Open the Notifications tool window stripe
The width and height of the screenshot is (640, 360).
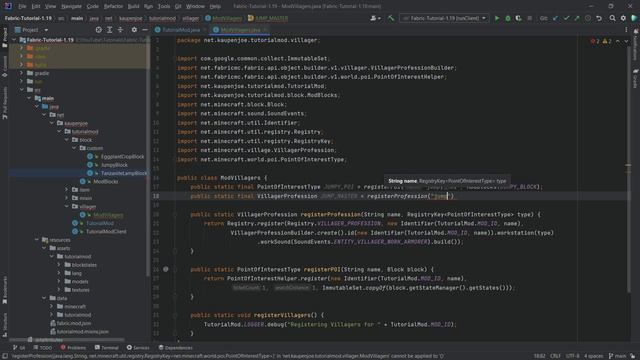[636, 45]
